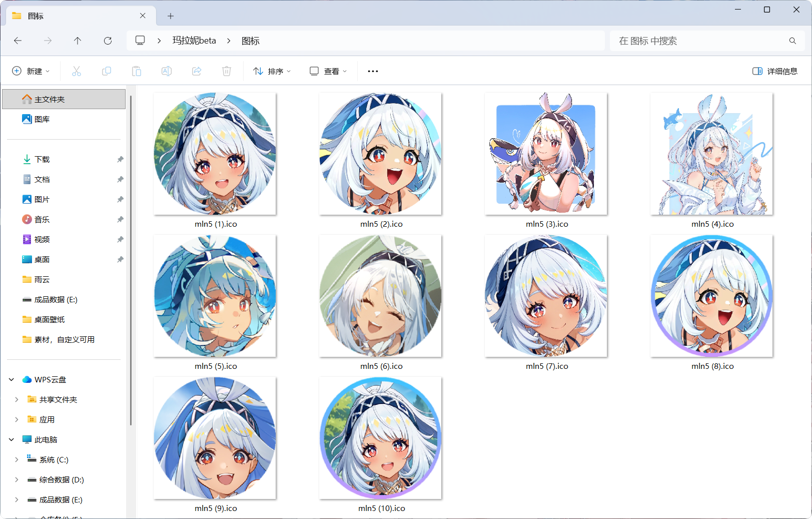The height and width of the screenshot is (519, 812).
Task: Open the 排序 sort dropdown
Action: click(x=272, y=71)
